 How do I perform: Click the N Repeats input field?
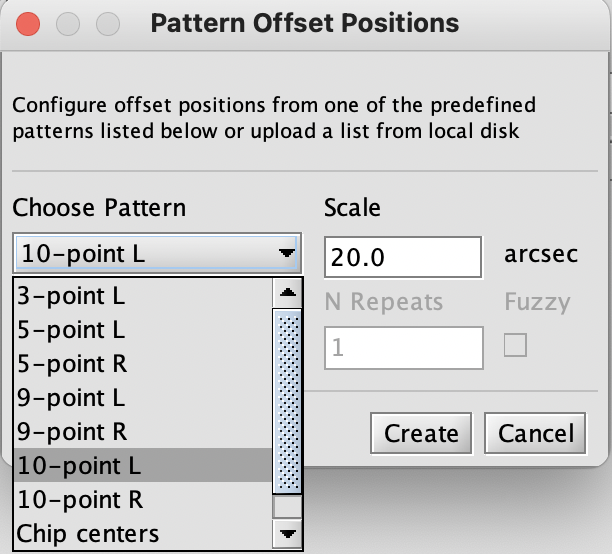(x=404, y=348)
